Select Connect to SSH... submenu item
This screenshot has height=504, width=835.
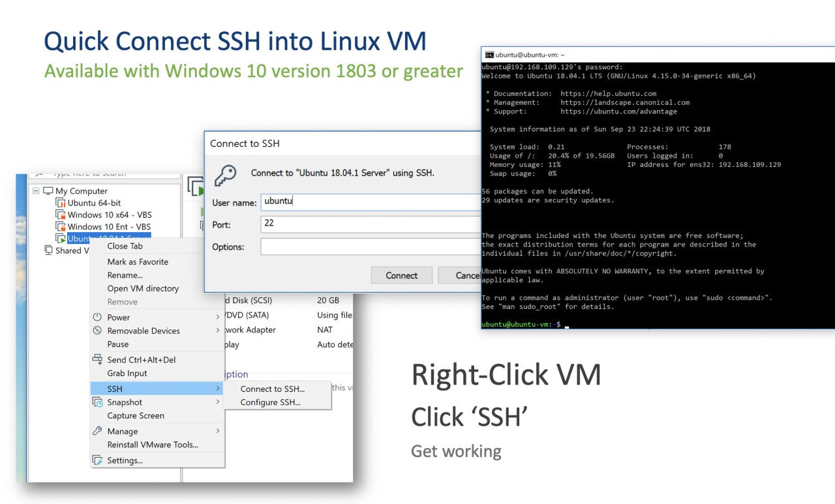pos(272,389)
